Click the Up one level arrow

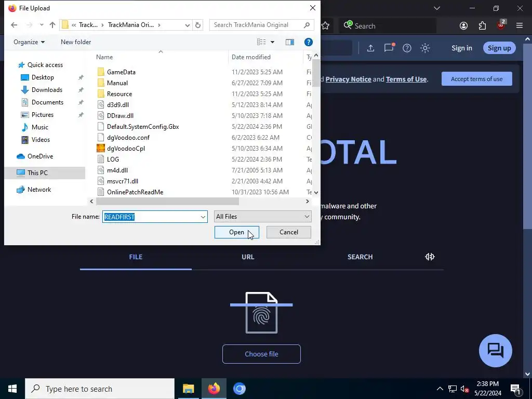52,25
